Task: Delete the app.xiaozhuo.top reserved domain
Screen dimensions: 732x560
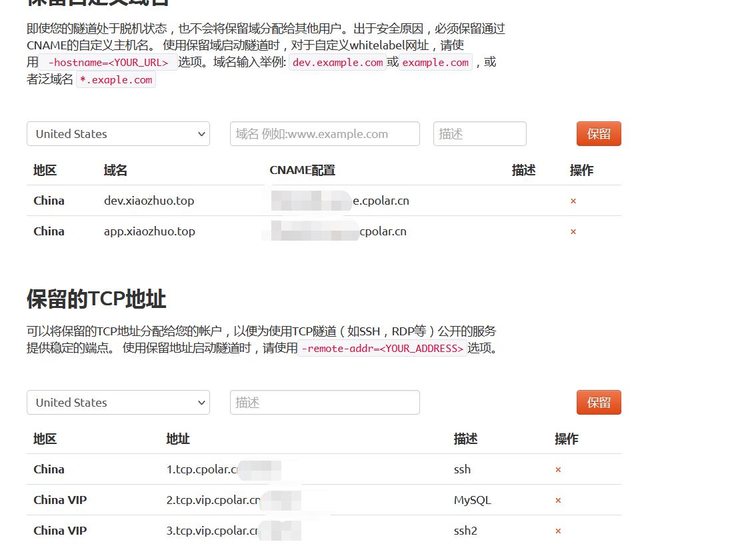Action: pos(573,232)
